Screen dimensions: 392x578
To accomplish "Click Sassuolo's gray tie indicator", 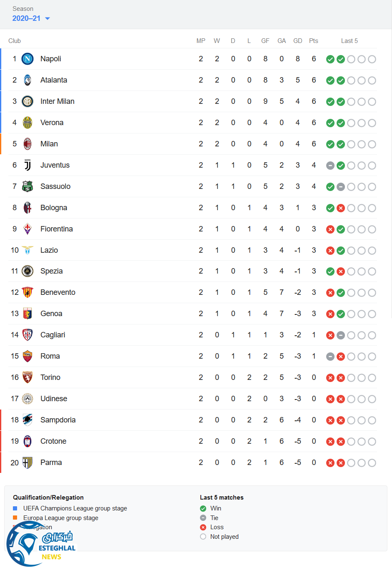I will pos(341,187).
